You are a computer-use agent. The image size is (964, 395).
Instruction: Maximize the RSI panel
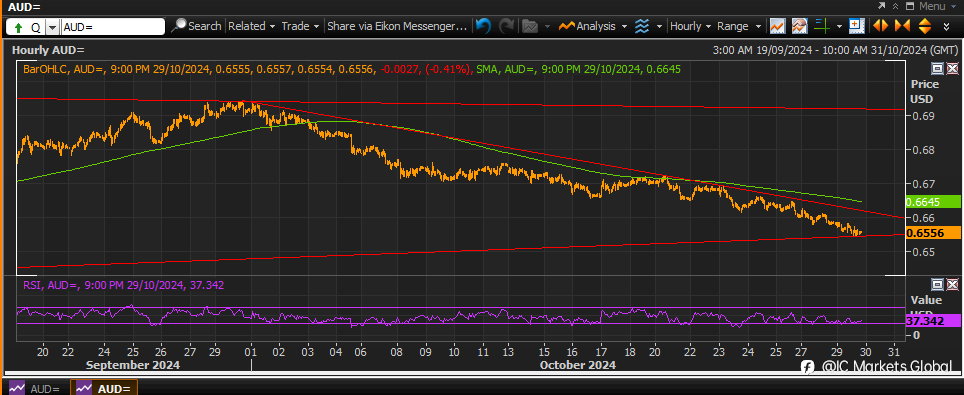(938, 284)
